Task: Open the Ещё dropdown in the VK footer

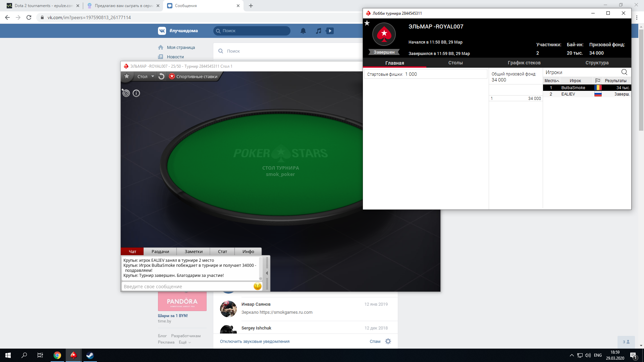Action: click(x=184, y=342)
